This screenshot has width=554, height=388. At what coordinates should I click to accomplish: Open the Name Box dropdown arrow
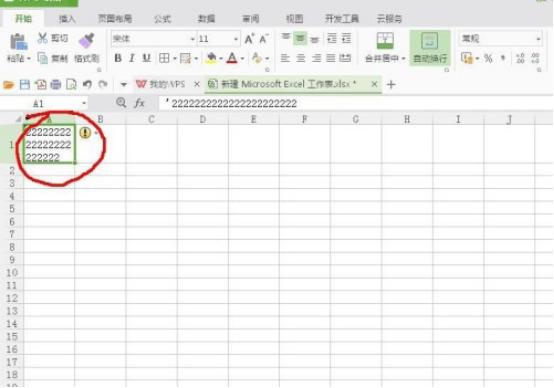tap(84, 103)
